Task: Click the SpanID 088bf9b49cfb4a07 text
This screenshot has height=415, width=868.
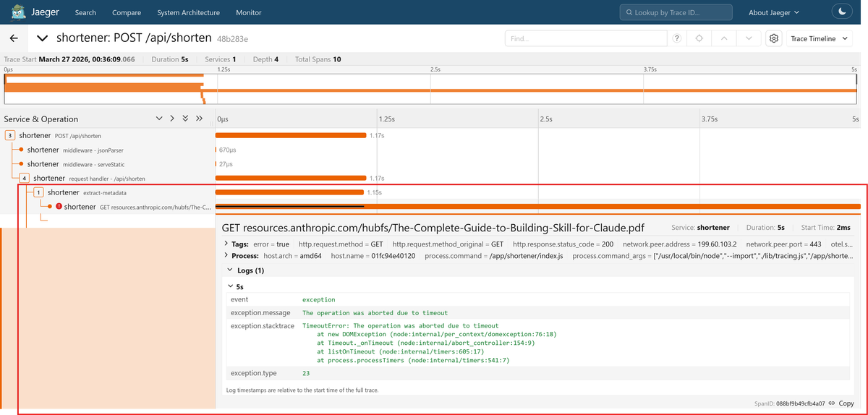Action: [791, 403]
